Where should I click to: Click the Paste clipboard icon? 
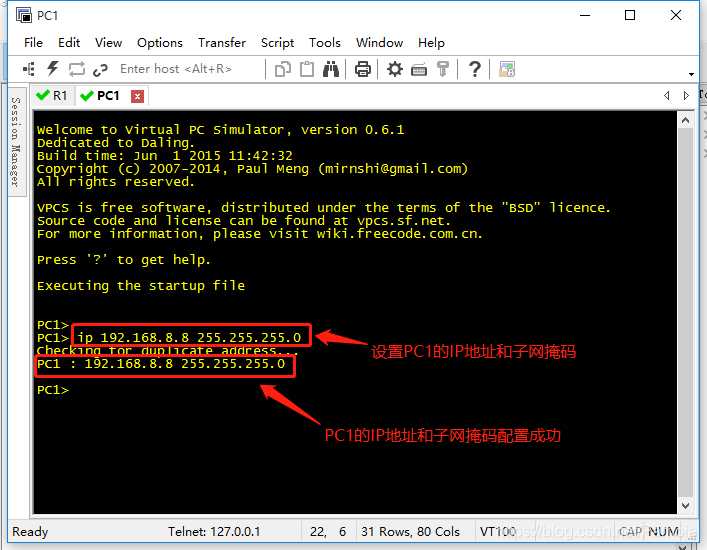[307, 69]
